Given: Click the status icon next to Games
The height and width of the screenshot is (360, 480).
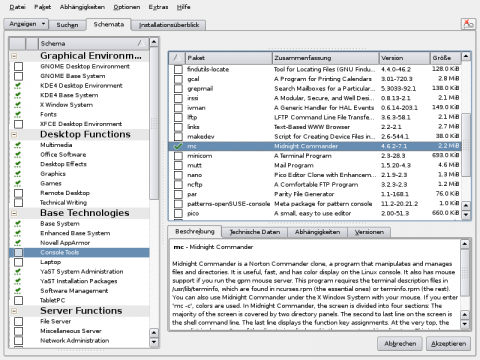Looking at the screenshot, I should coord(18,184).
